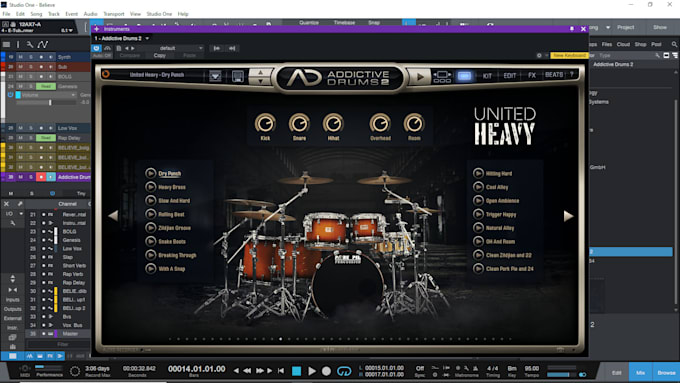Switch to Addictive Drums EDIT tab
680x383 pixels.
tap(510, 75)
